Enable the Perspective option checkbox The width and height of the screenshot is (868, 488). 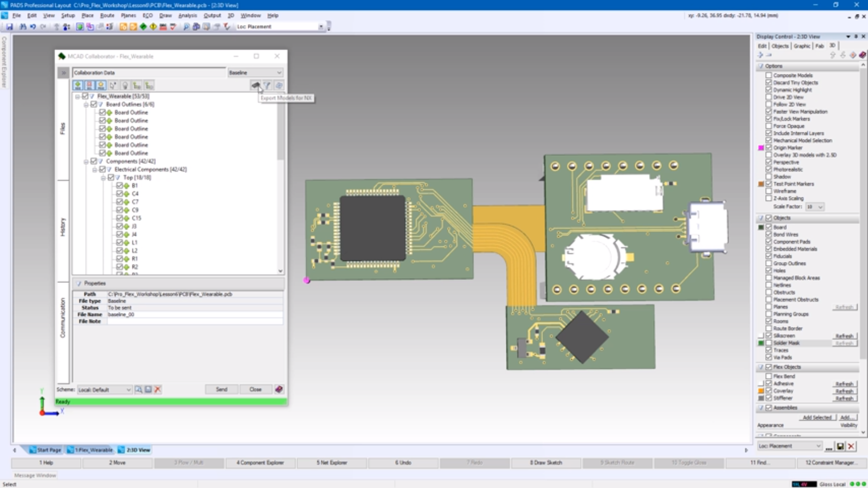coord(769,162)
